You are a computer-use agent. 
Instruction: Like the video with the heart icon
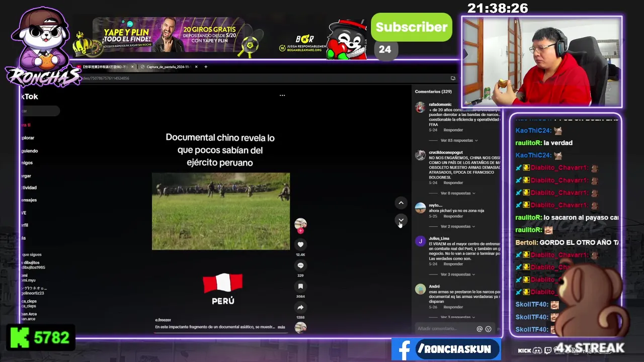pos(300,244)
